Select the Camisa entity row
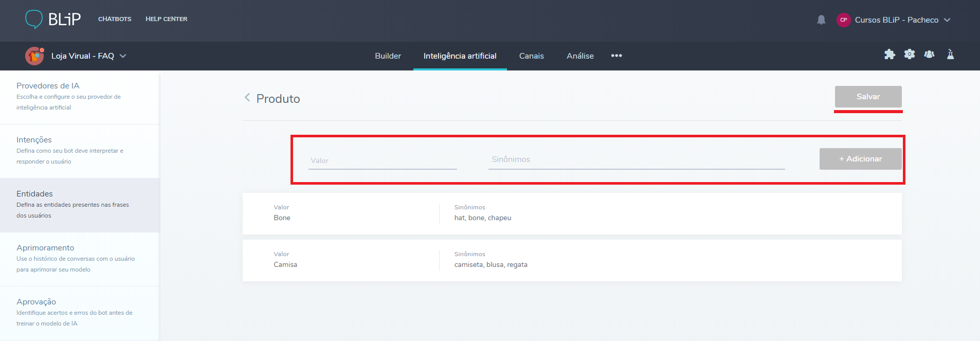Viewport: 980px width, 341px height. pos(572,260)
